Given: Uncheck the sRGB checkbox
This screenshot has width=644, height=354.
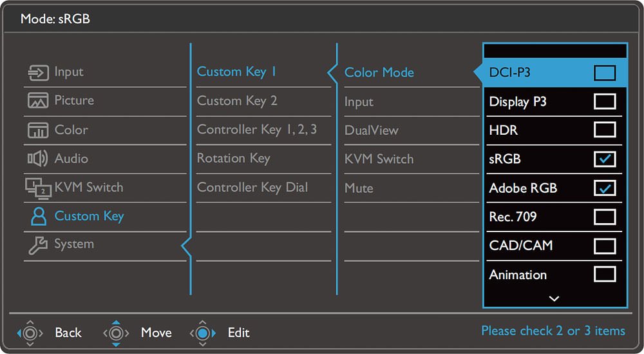Looking at the screenshot, I should coord(605,159).
